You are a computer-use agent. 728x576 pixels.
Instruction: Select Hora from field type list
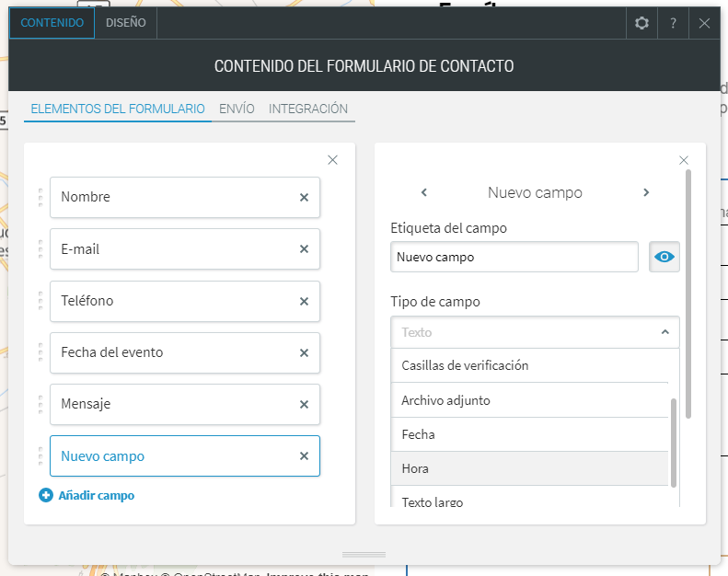529,468
